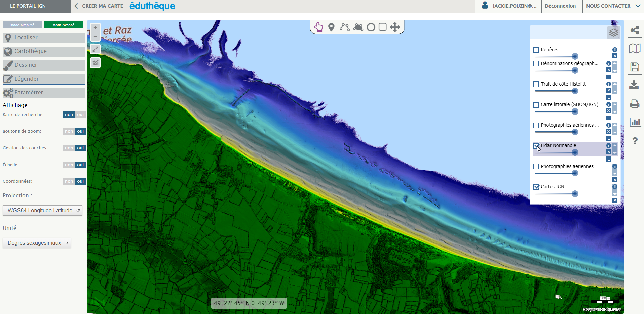Click the save icon in the right sidebar
Viewport: 644px width, 314px height.
635,67
